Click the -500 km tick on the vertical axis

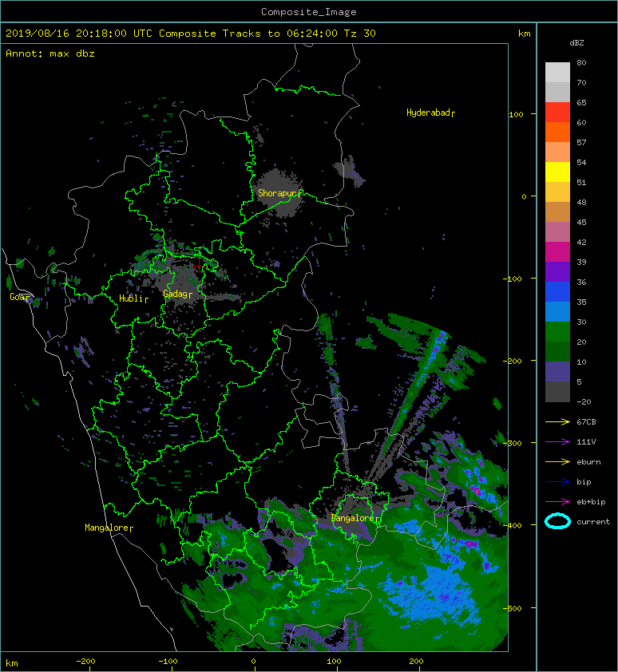point(512,608)
